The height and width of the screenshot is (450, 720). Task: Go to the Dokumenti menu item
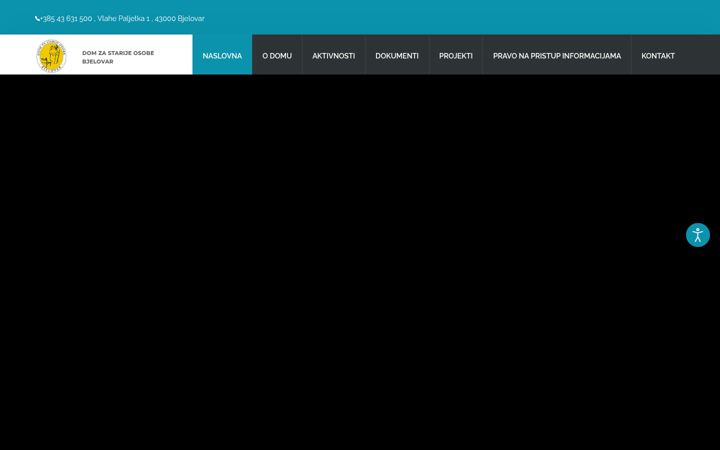397,55
